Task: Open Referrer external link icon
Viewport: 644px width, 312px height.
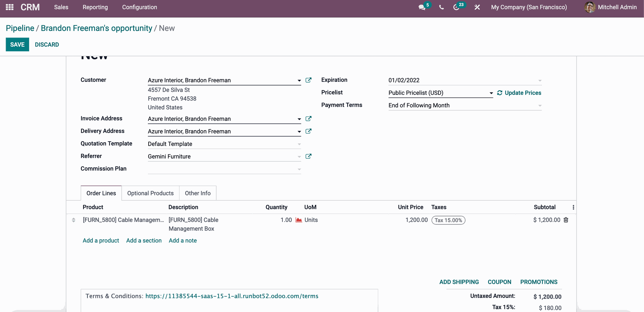Action: [x=309, y=156]
